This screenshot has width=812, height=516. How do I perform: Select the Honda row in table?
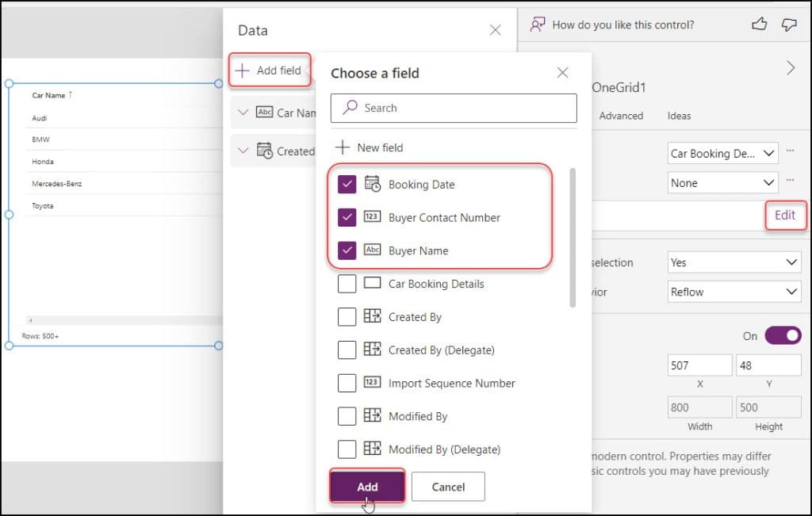pyautogui.click(x=124, y=162)
